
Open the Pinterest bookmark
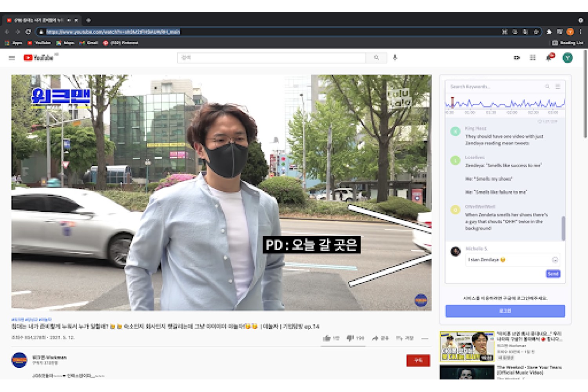[x=121, y=43]
